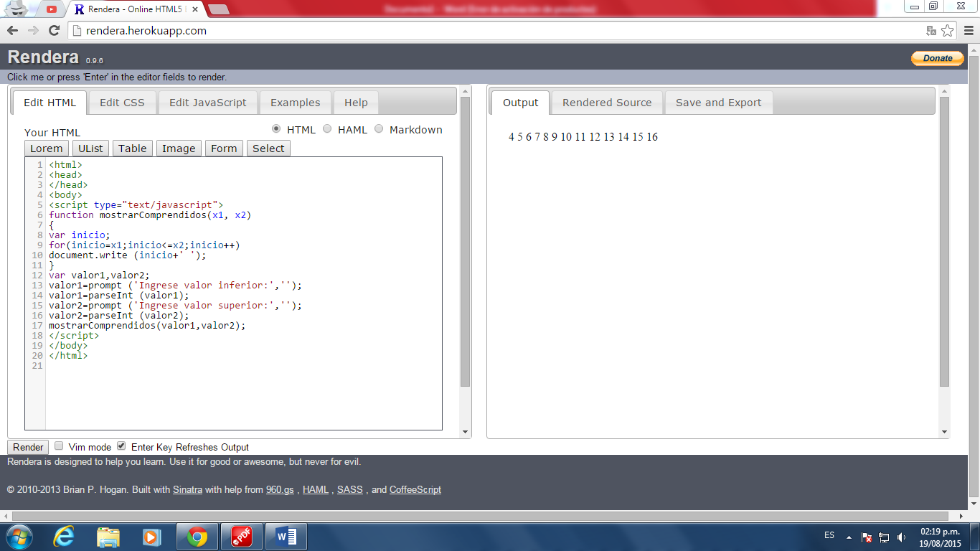Select the Markdown radio button
The height and width of the screenshot is (551, 980).
[380, 129]
